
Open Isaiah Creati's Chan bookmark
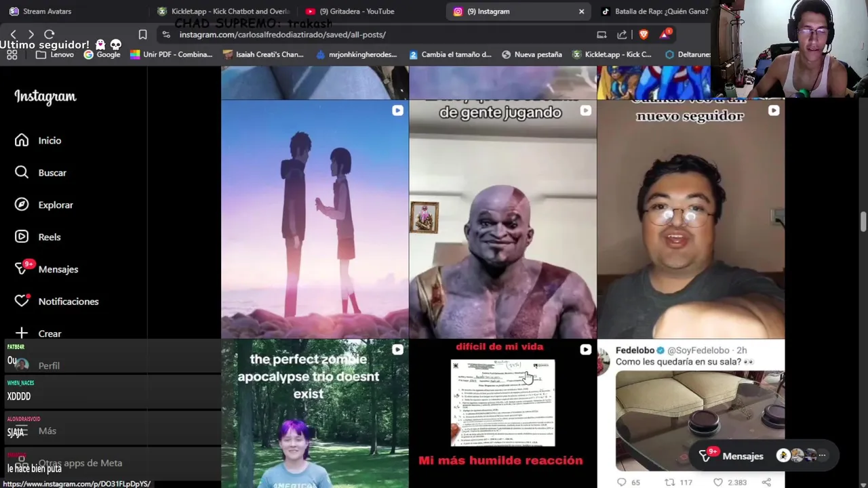coord(263,55)
